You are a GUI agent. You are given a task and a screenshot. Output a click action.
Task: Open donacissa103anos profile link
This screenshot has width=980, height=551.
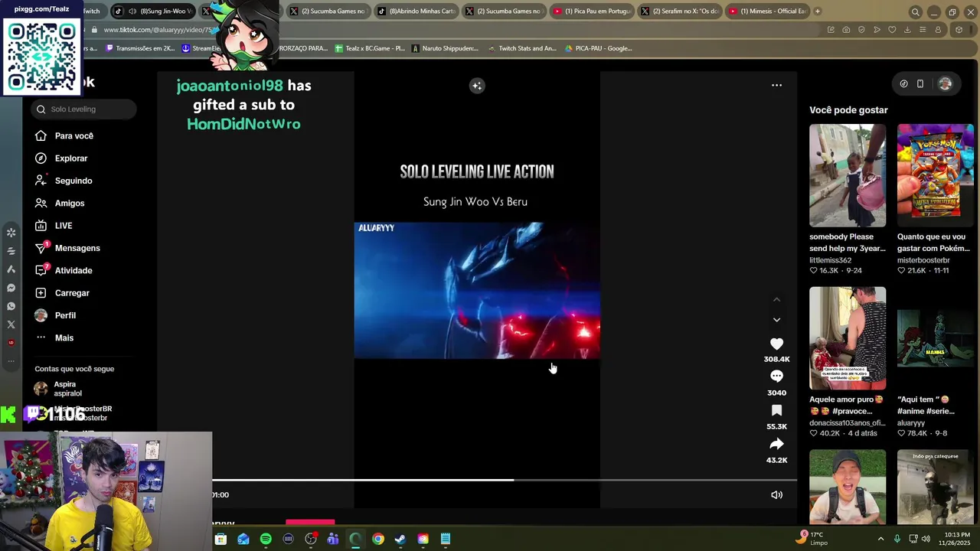(848, 423)
